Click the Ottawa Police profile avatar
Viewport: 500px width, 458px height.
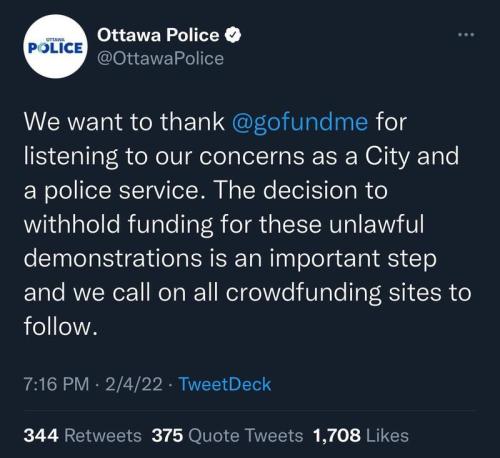click(55, 47)
